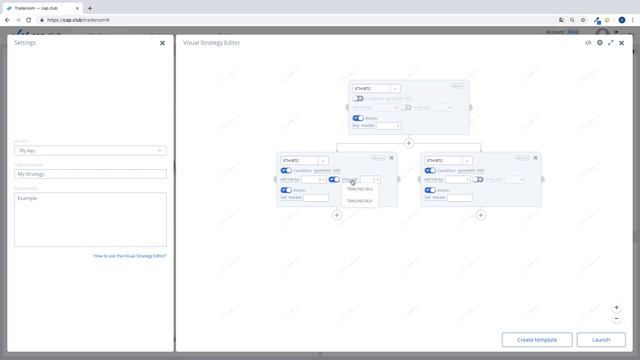
Task: Go forward in the browser
Action: coord(18,20)
